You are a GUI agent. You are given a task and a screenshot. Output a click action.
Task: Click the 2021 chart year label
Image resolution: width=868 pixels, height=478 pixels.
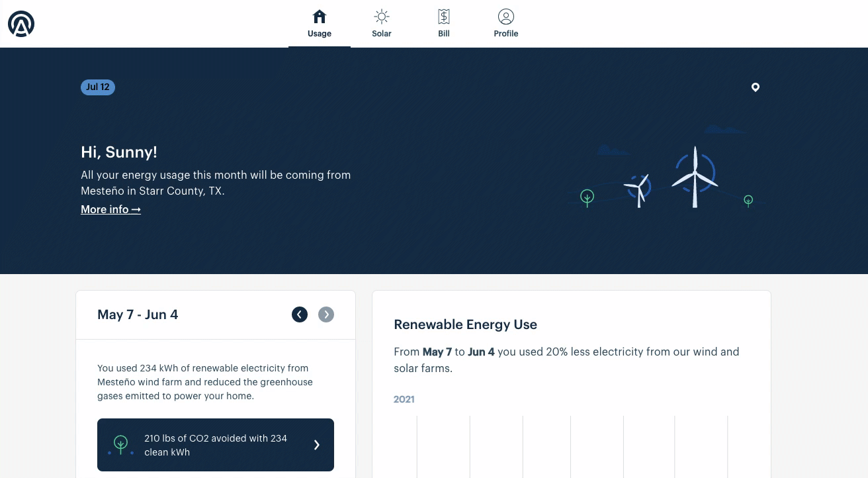click(x=404, y=399)
